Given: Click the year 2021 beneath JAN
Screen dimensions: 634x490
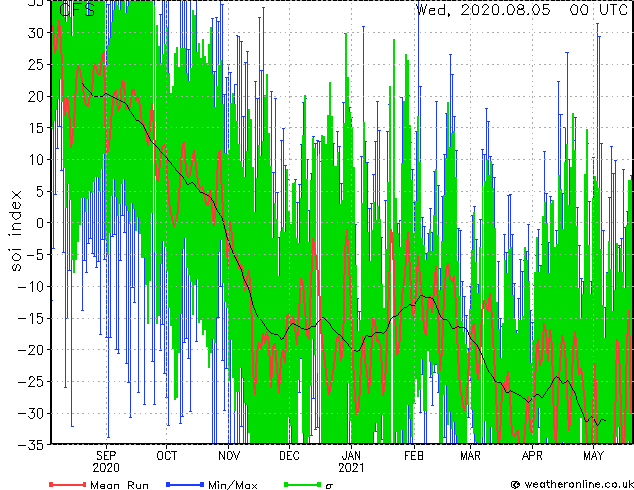Looking at the screenshot, I should [351, 468].
